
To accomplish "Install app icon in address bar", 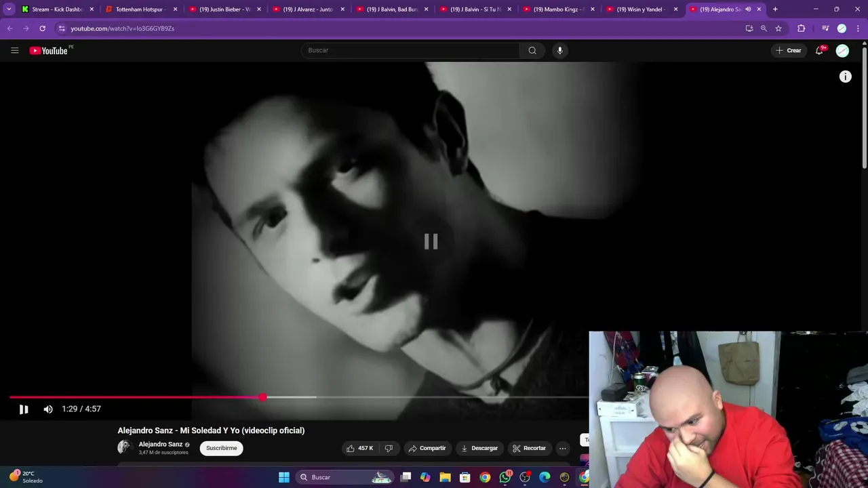I will [x=749, y=28].
